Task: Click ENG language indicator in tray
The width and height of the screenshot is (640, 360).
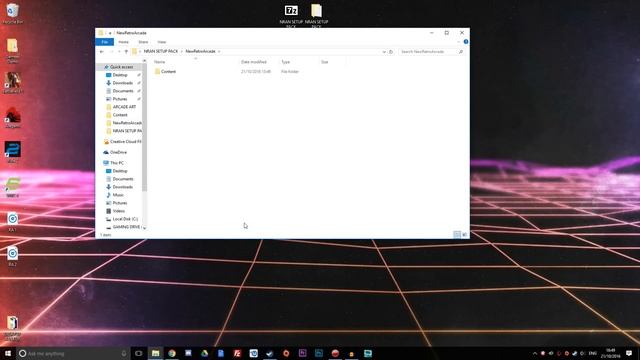Action: (593, 353)
